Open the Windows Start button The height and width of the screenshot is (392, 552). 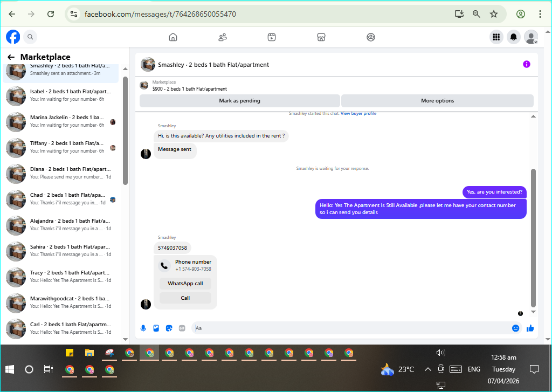[10, 369]
